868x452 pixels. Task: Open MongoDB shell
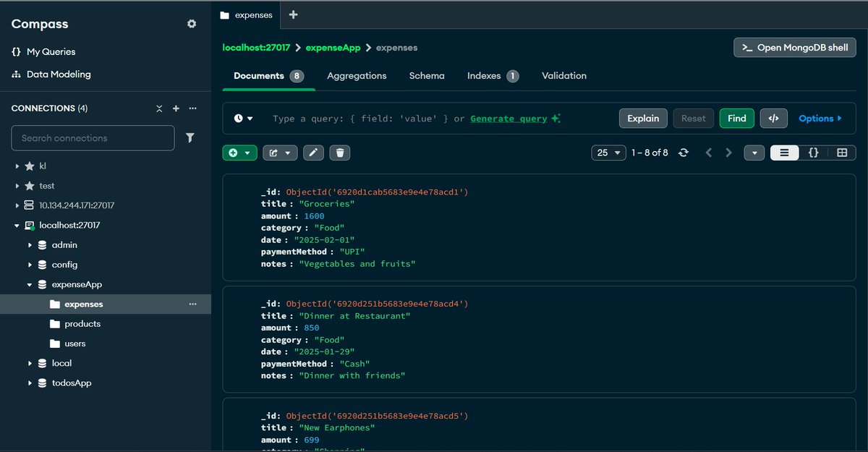click(x=794, y=47)
